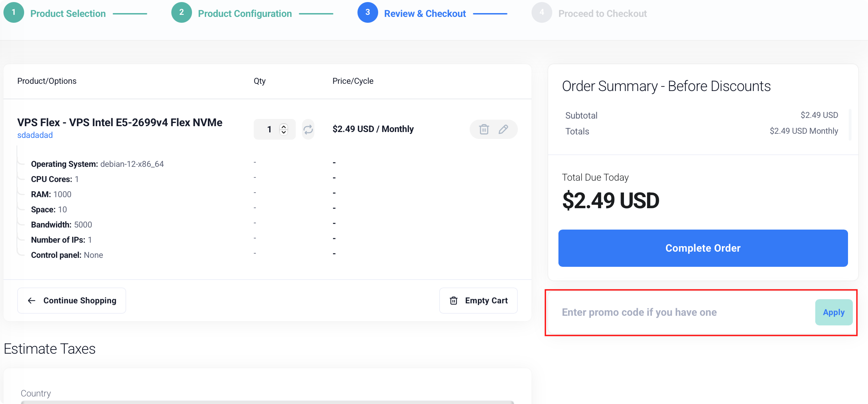Viewport: 868px width, 404px height.
Task: Click the Continue Shopping button
Action: [x=72, y=301]
